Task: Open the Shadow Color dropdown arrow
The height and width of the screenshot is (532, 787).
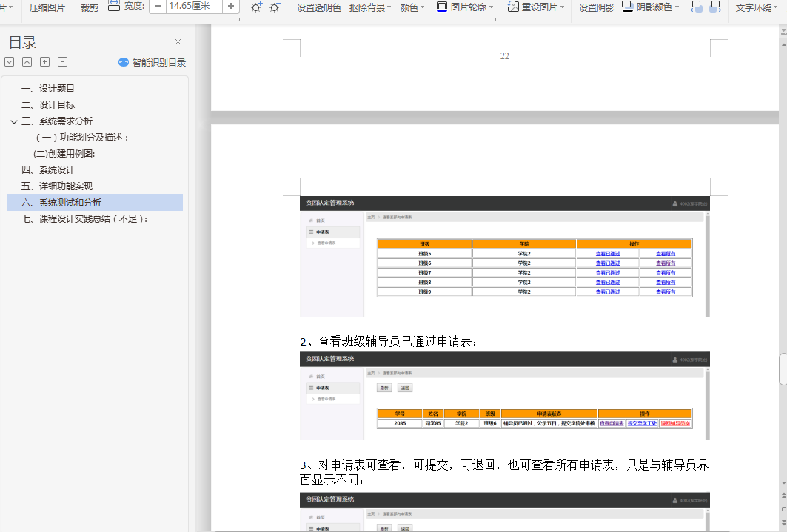Action: pyautogui.click(x=677, y=7)
